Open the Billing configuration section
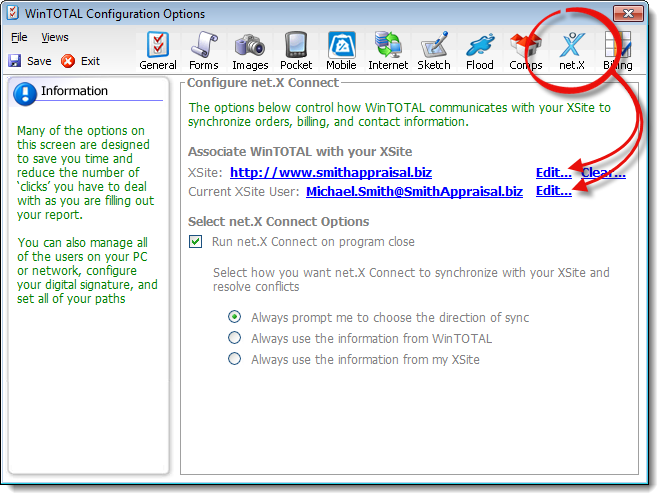The height and width of the screenshot is (500, 664). tap(617, 51)
